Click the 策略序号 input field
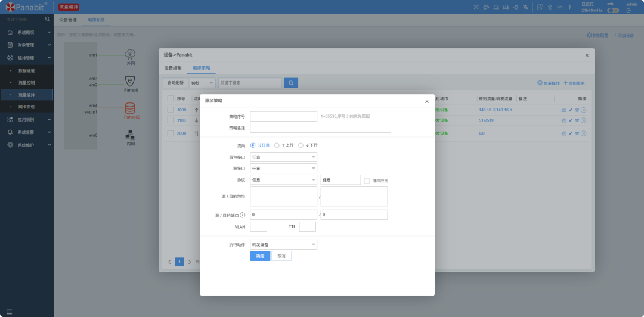644x317 pixels. (x=283, y=117)
